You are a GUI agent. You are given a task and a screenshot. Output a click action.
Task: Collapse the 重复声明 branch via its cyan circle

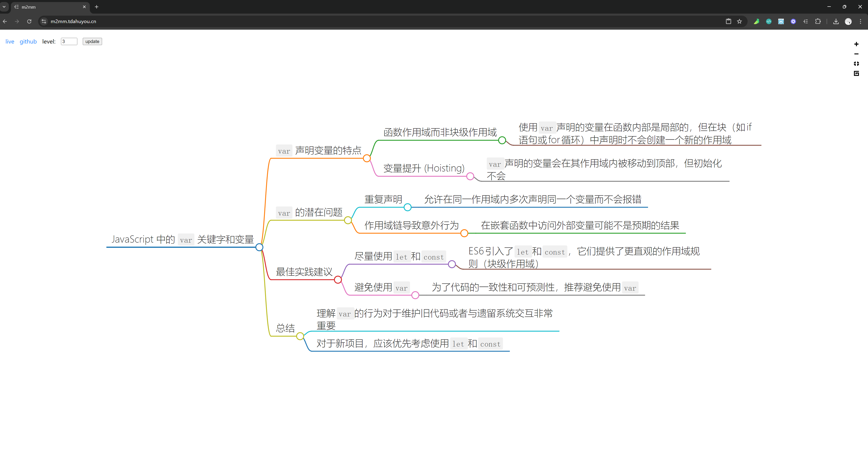407,207
